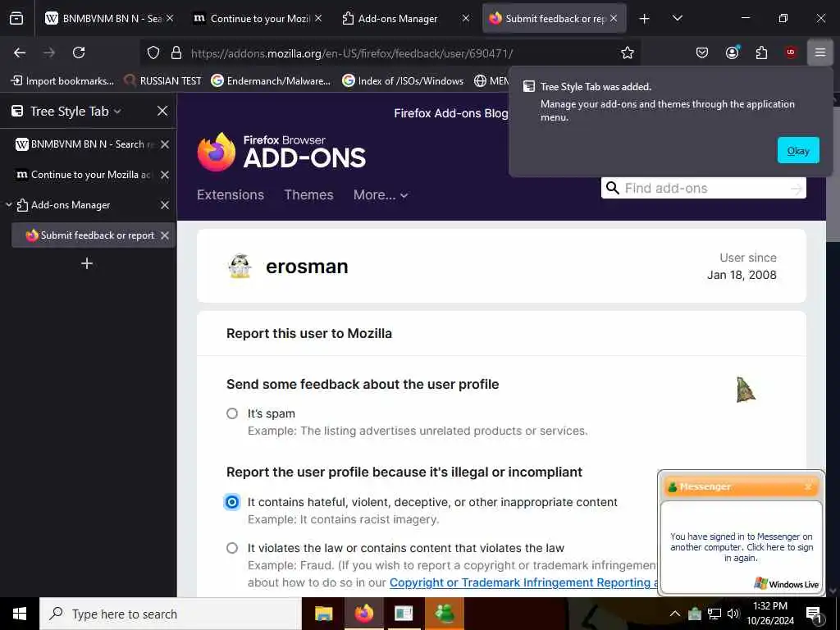Open the More... menu dropdown

pyautogui.click(x=381, y=195)
